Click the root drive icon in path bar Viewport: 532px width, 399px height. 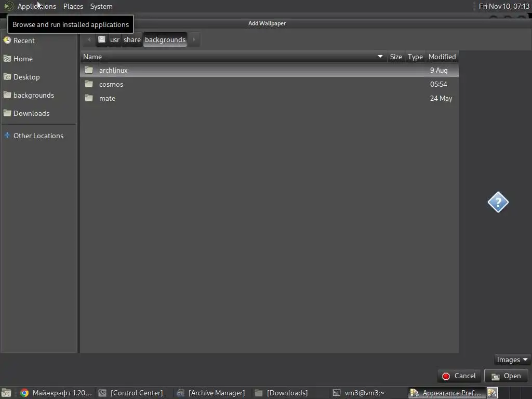[102, 39]
